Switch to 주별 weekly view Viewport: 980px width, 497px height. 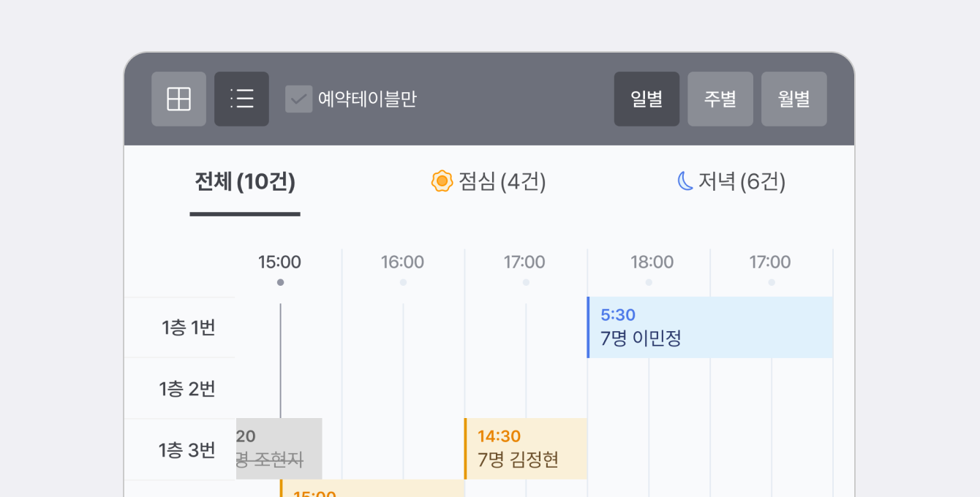coord(720,99)
